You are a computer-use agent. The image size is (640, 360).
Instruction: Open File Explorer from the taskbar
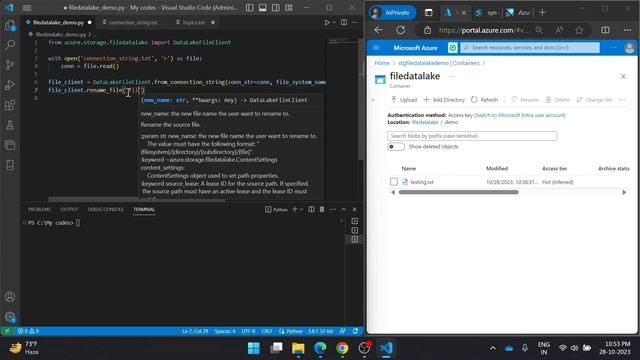coord(298,348)
